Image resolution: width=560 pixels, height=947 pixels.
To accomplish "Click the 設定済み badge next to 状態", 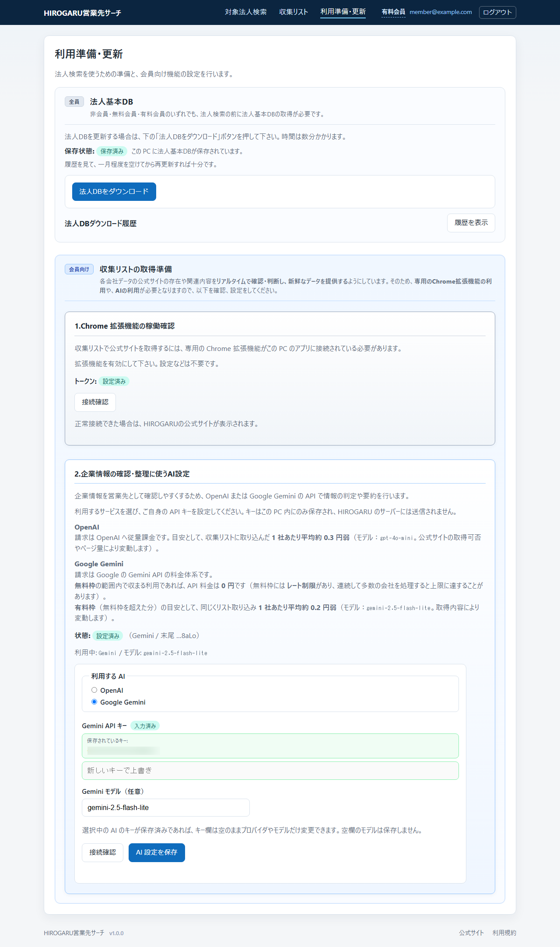I will tap(108, 636).
